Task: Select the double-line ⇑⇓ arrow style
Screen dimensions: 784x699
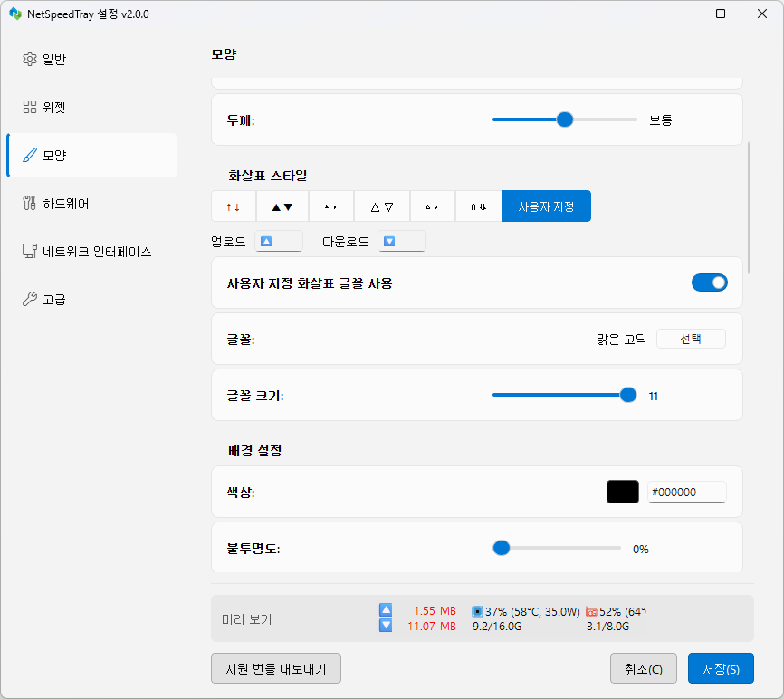Action: pos(479,206)
